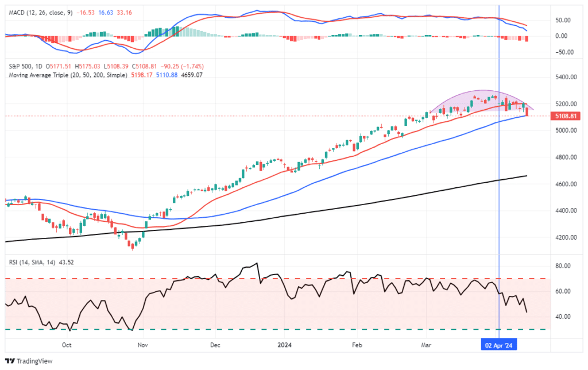Click the low price L5108.39
The width and height of the screenshot is (588, 370).
[x=116, y=67]
